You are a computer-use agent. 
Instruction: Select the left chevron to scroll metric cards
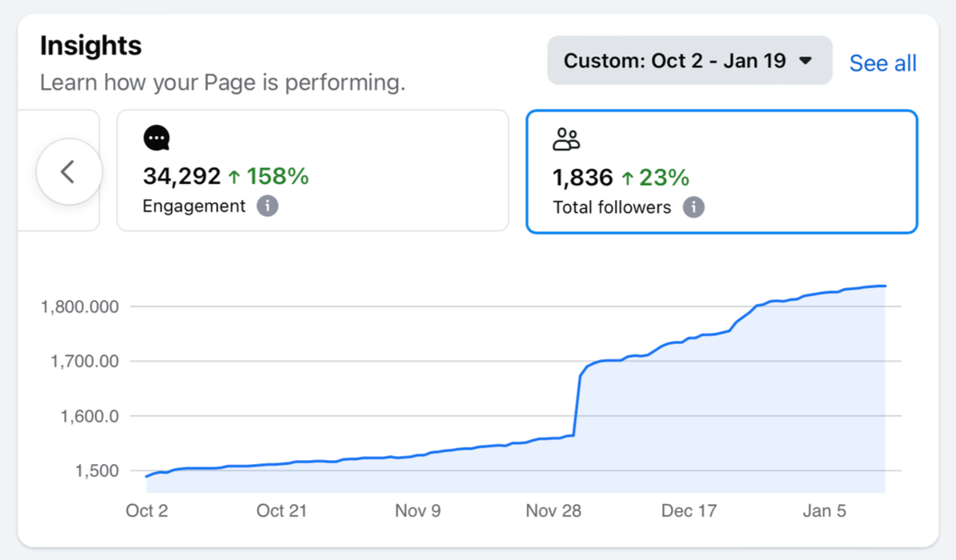69,170
